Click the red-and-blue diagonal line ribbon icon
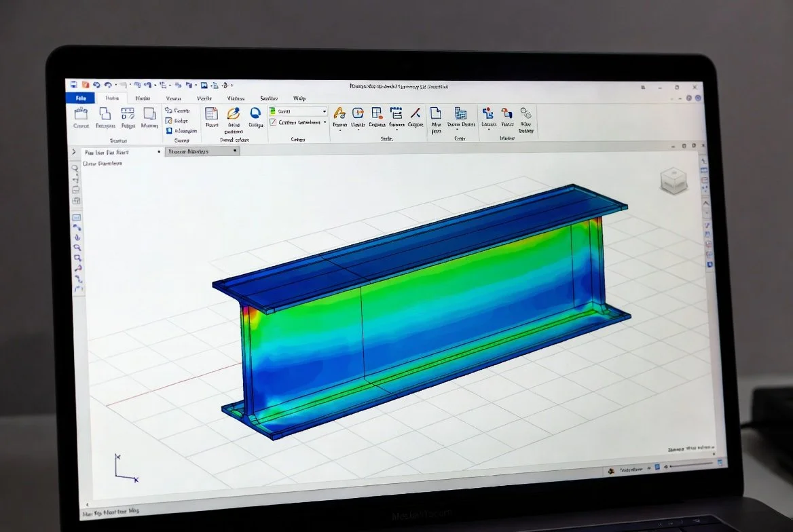 [x=416, y=113]
